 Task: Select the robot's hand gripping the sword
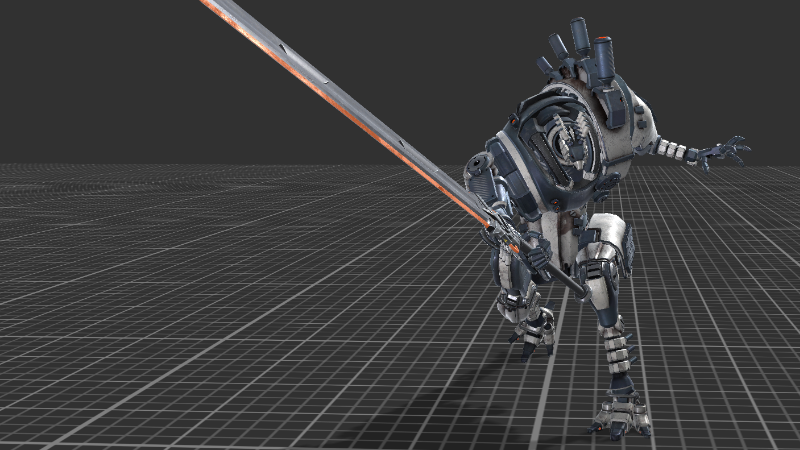point(538,256)
